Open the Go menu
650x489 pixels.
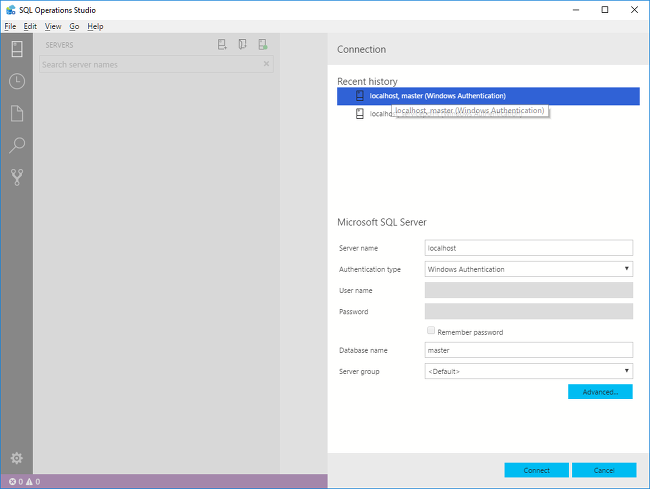[74, 27]
